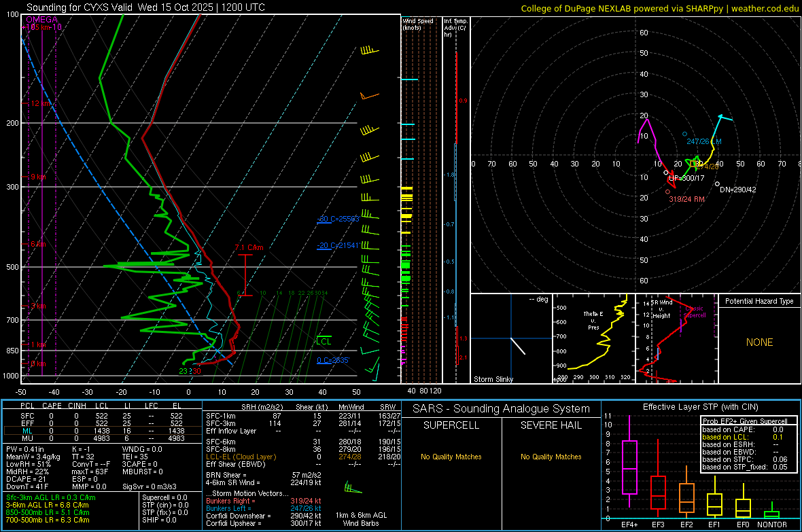Click the Corfidi Upshear row
The width and height of the screenshot is (802, 532).
coord(264,523)
